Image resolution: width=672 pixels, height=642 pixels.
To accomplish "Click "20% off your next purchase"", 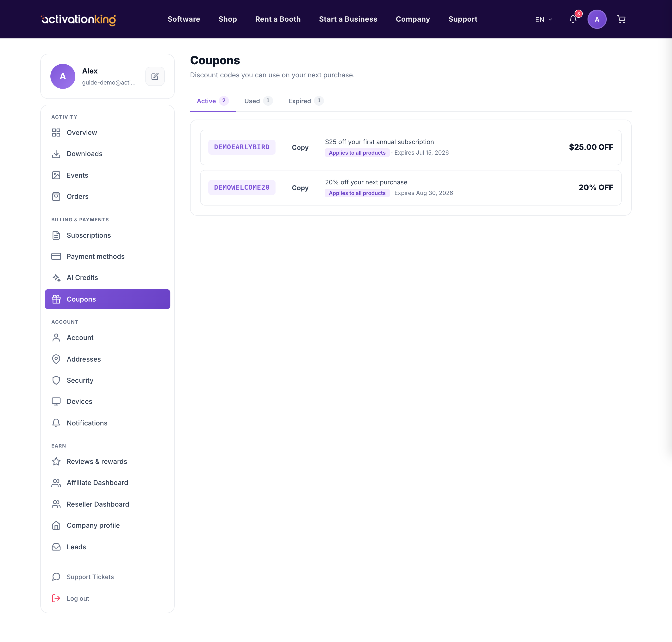I will coord(366,182).
